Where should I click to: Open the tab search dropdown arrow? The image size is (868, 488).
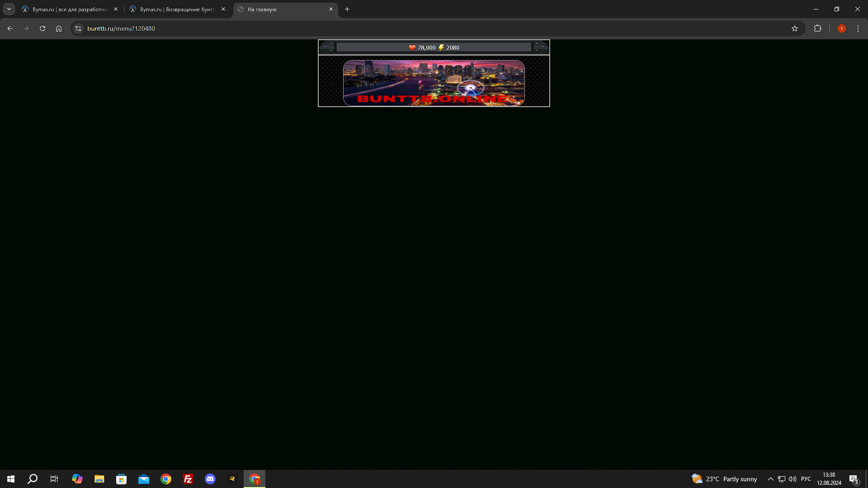click(9, 9)
